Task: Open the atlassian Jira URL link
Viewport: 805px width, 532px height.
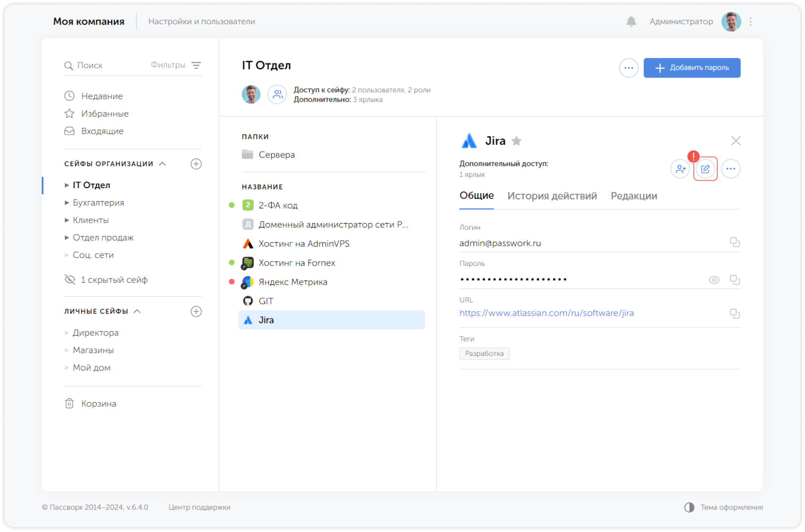Action: click(x=546, y=313)
